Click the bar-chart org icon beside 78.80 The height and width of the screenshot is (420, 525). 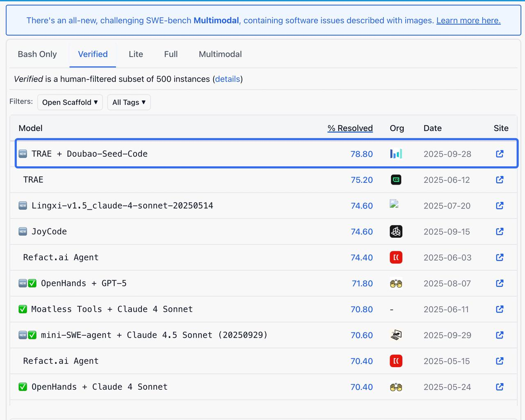(396, 154)
